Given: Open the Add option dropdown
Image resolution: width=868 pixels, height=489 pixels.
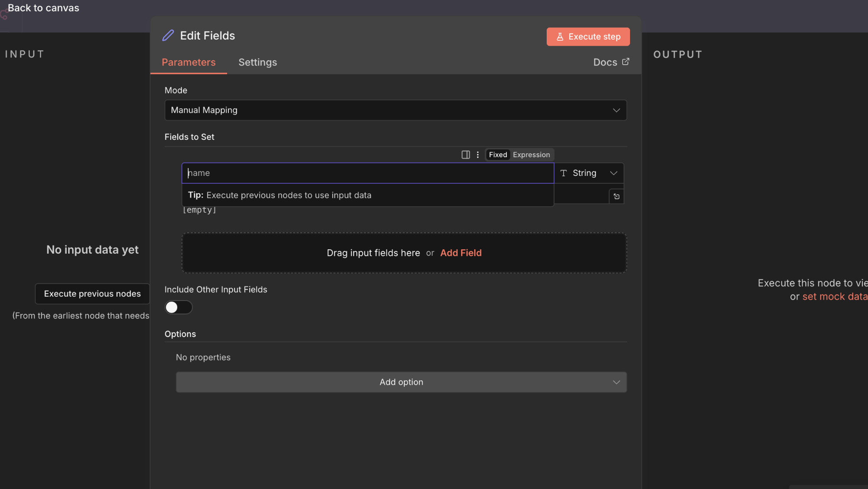Looking at the screenshot, I should coord(401,382).
